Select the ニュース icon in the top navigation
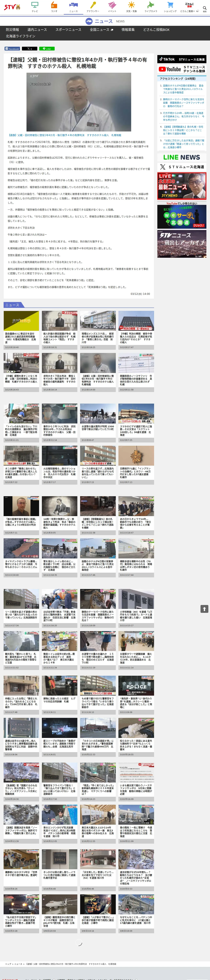Viewport: 210px width, 980px height. pyautogui.click(x=74, y=7)
